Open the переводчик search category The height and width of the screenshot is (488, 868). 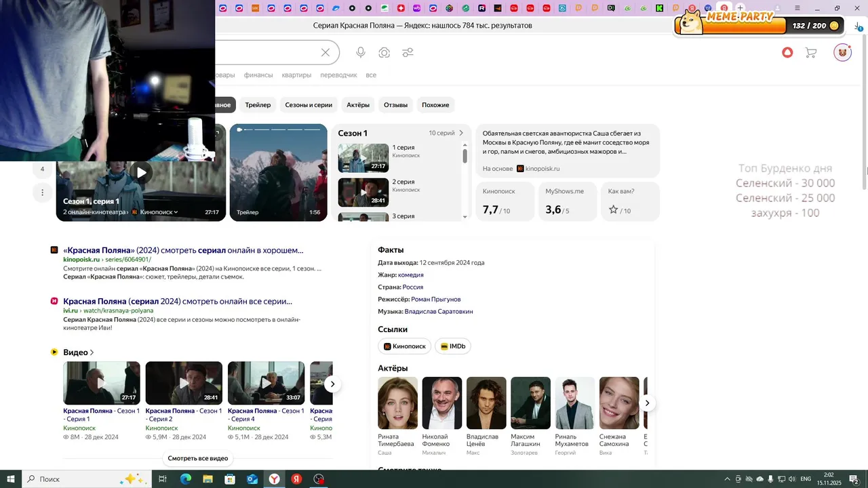click(338, 75)
